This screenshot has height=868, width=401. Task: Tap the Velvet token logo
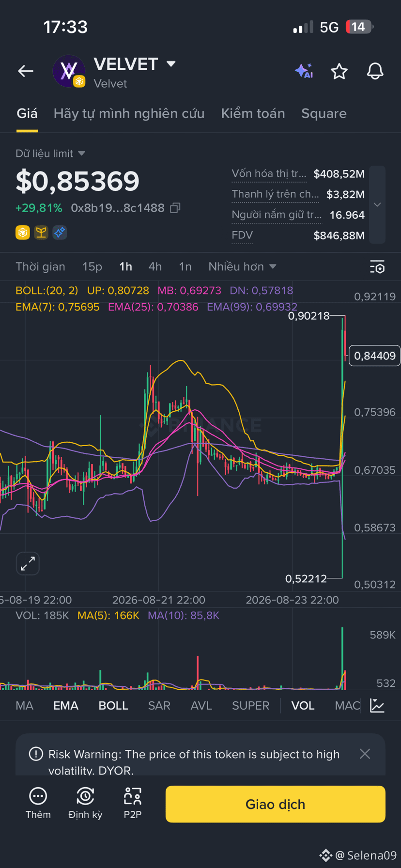click(x=69, y=71)
